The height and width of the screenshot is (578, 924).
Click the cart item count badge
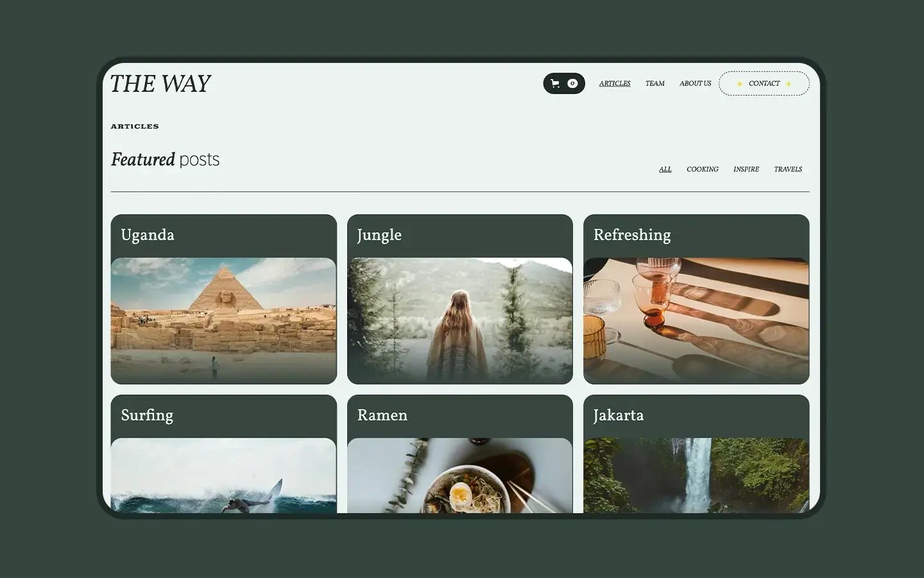(x=572, y=83)
